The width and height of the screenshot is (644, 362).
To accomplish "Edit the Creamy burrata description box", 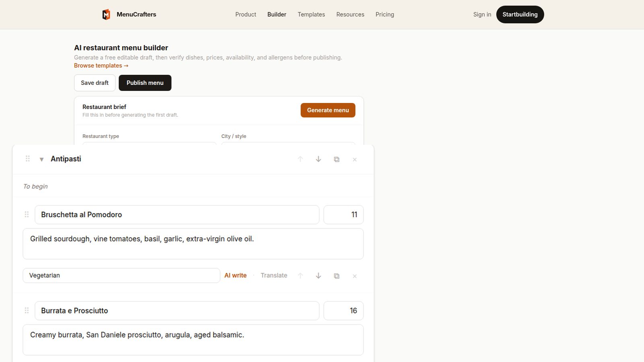I will click(x=193, y=340).
